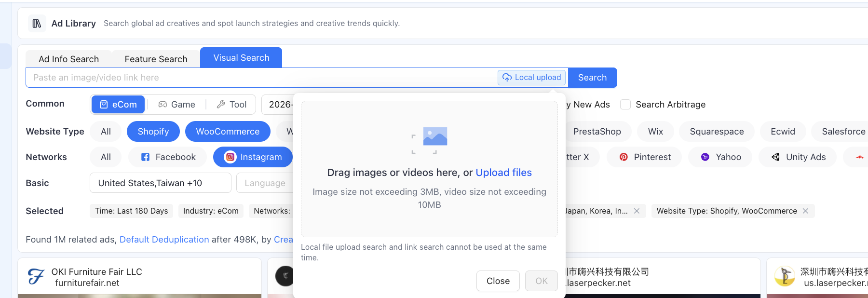Image resolution: width=868 pixels, height=298 pixels.
Task: Deselect the WooCommerce website type
Action: pos(228,132)
